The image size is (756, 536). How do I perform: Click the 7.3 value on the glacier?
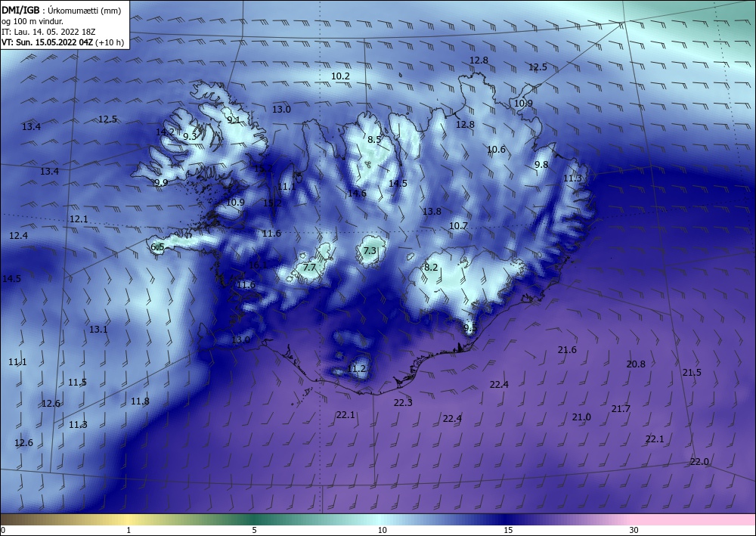[x=370, y=251]
